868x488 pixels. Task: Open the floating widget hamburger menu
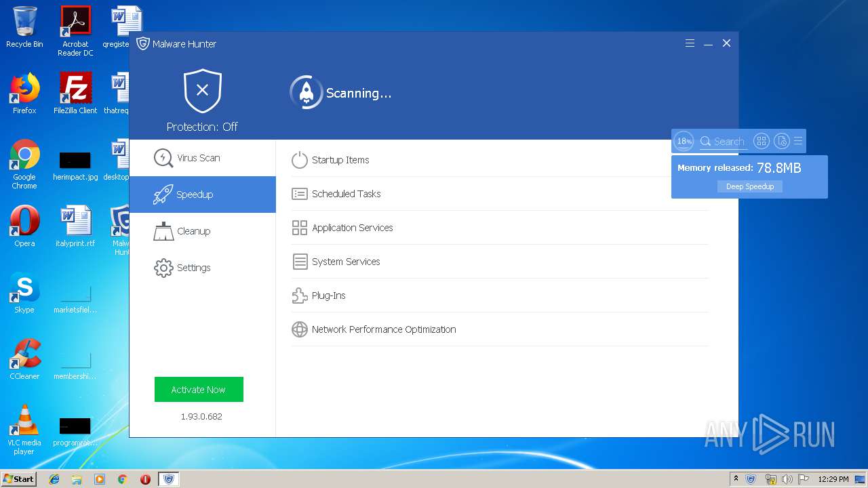[x=798, y=141]
